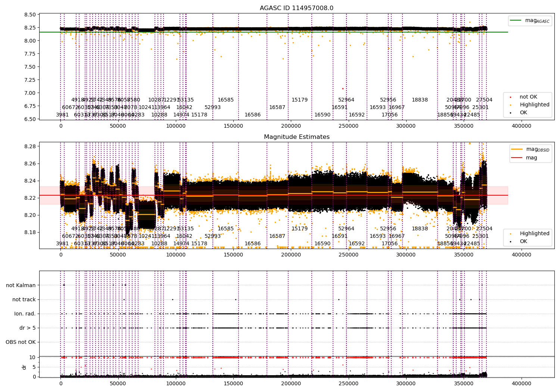This screenshot has height=392, width=560.
Task: Click the obsid label '16587' in the middle plot
Action: 277,236
